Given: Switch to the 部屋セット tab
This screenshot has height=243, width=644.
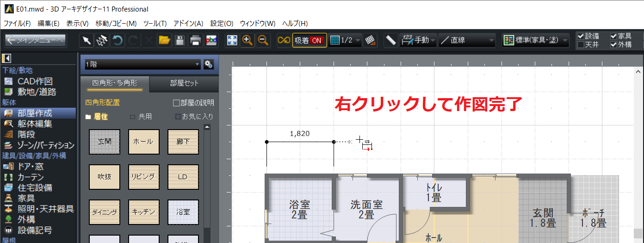Looking at the screenshot, I should 184,83.
